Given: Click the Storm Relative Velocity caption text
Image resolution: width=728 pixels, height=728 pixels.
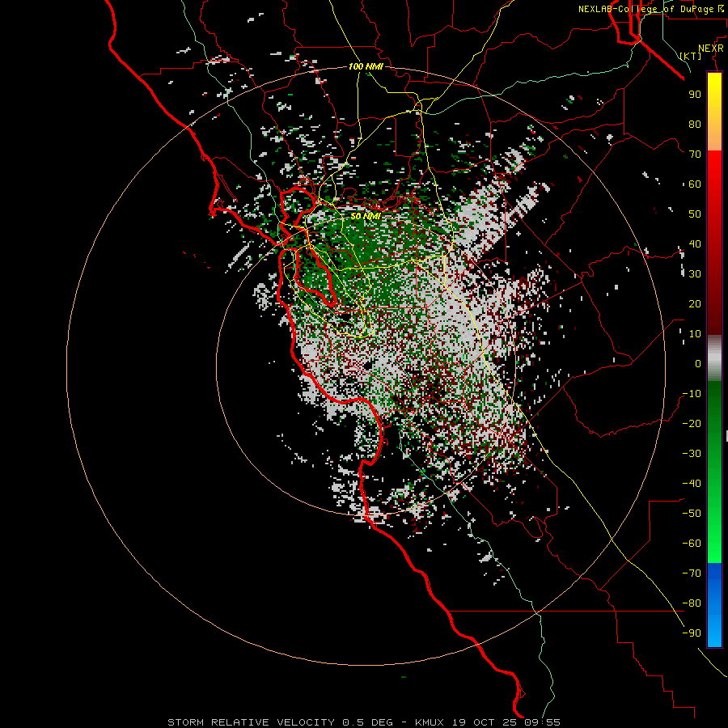Looking at the screenshot, I should coord(363,722).
